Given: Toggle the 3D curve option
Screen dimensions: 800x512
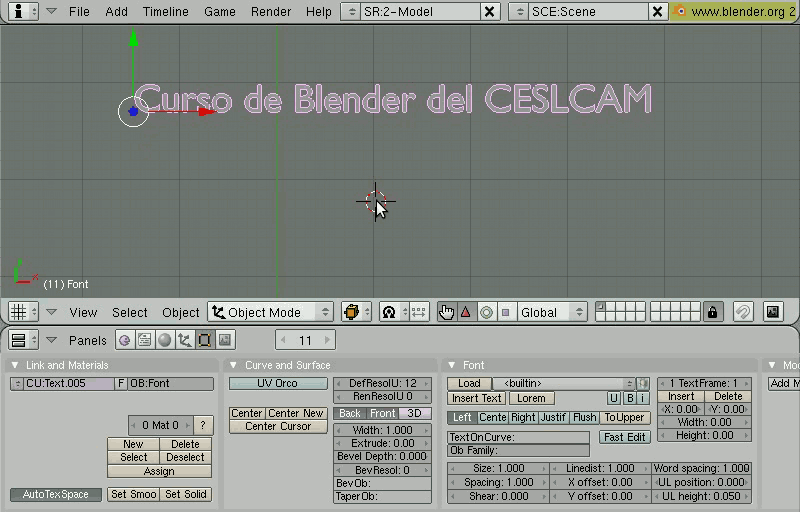Looking at the screenshot, I should (415, 414).
